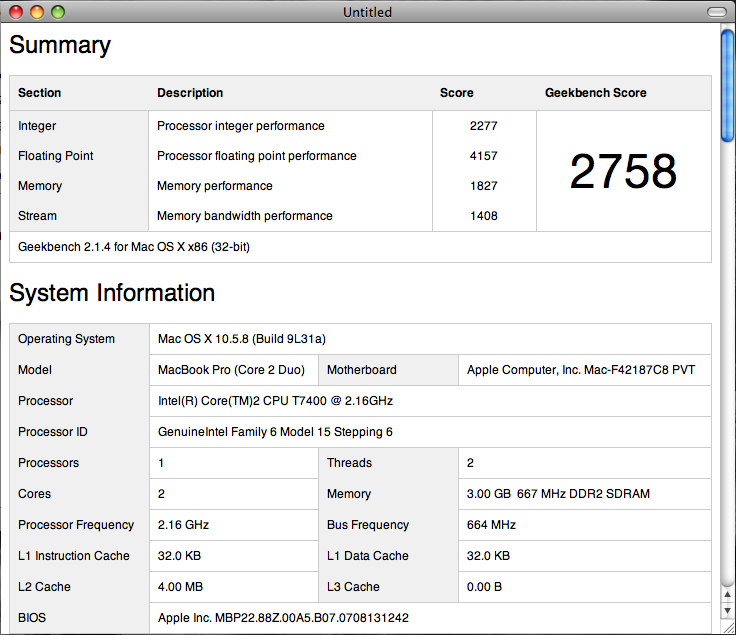Click the Processor ID label
The width and height of the screenshot is (736, 635).
(53, 432)
